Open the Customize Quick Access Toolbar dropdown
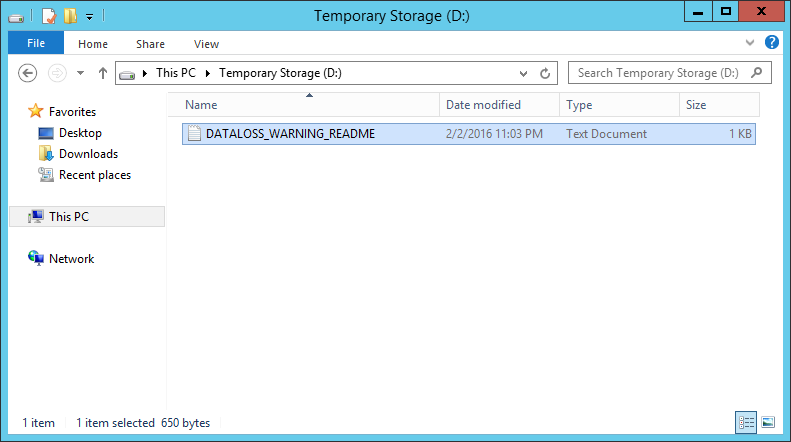This screenshot has width=791, height=442. [x=89, y=17]
